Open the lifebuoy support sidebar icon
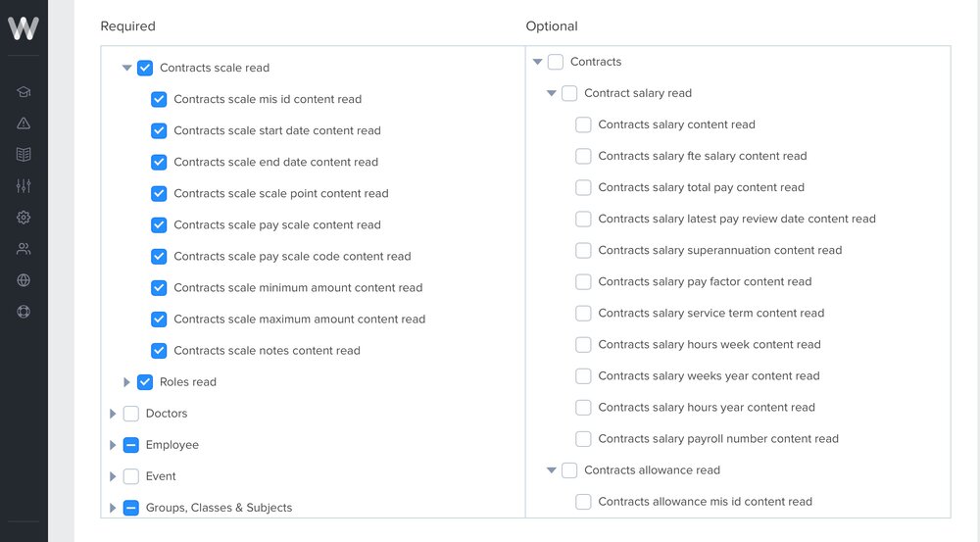980x542 pixels. [x=24, y=312]
